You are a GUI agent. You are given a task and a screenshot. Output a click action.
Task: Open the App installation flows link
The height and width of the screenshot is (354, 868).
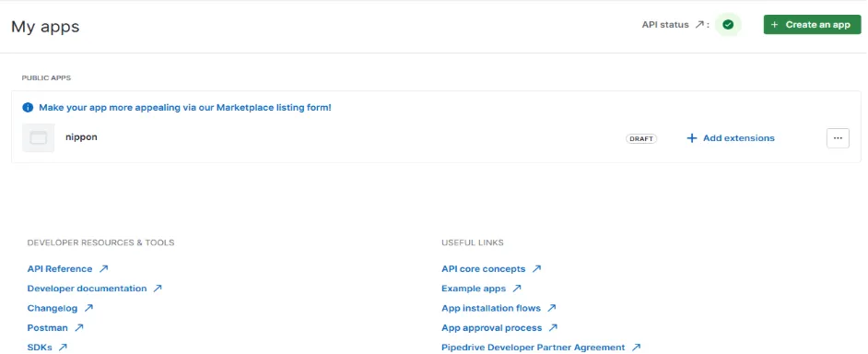499,308
